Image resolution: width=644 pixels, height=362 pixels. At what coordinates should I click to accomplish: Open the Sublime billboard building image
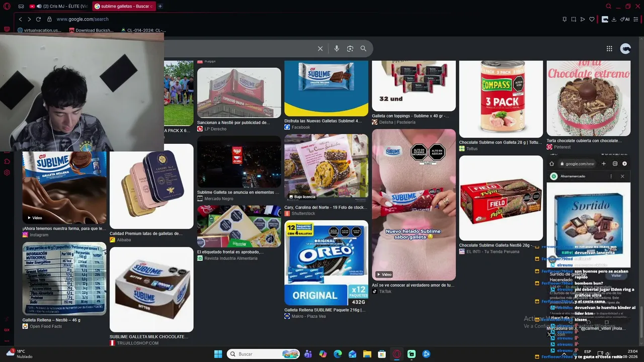coord(239,93)
